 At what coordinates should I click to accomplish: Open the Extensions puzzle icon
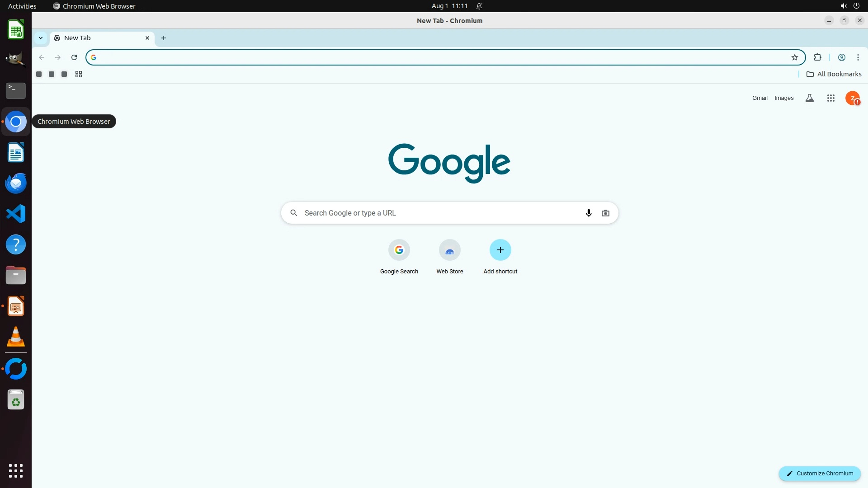pyautogui.click(x=817, y=57)
